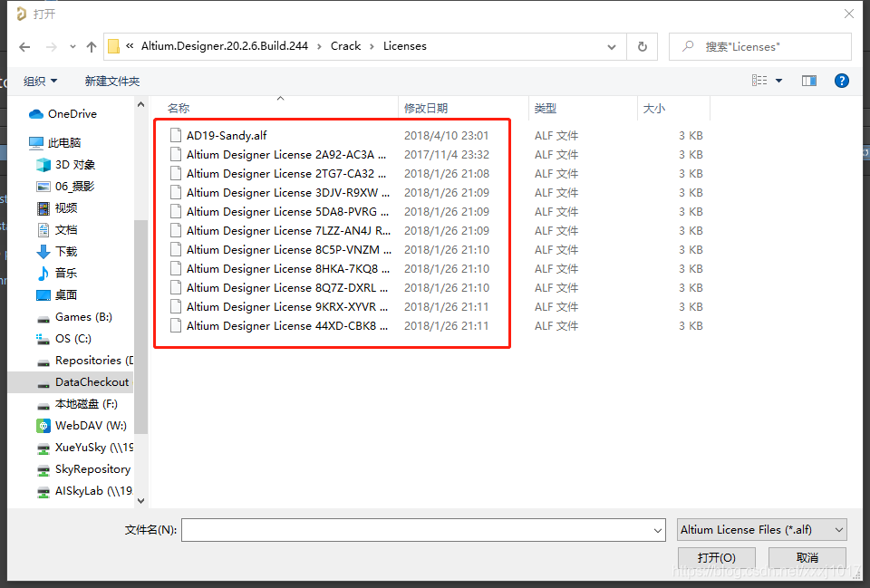The height and width of the screenshot is (588, 870).
Task: Select Repositories drive in sidebar
Action: [x=85, y=360]
